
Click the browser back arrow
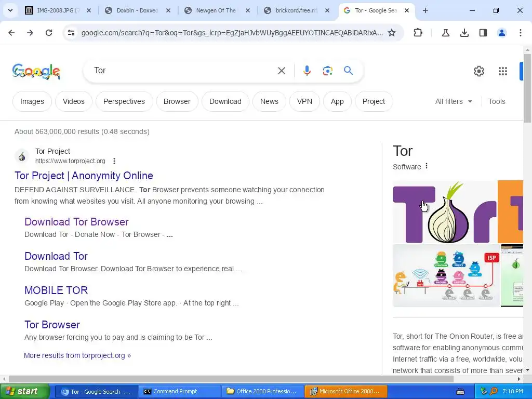[x=11, y=33]
